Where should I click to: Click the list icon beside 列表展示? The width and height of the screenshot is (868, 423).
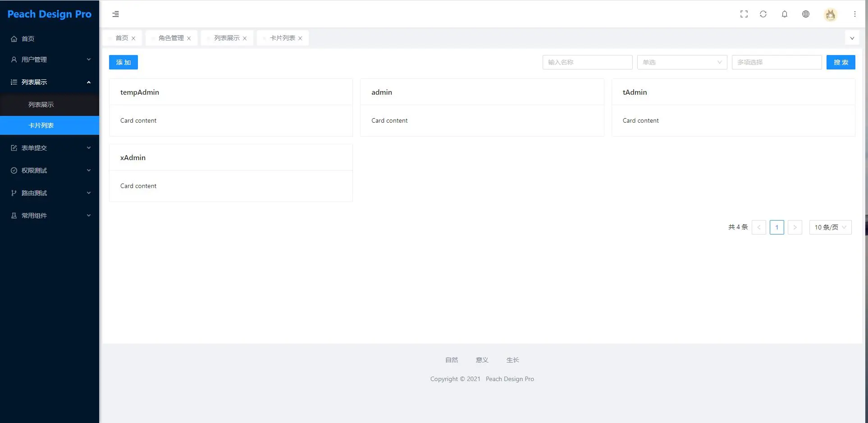pos(14,82)
